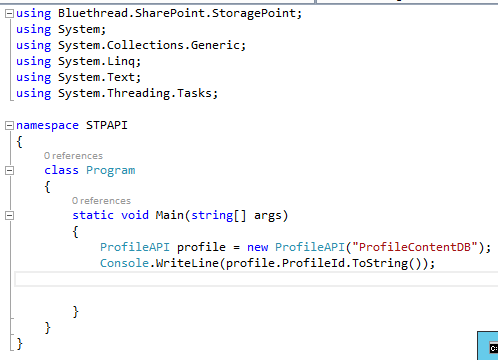Click the '0 references' link above Main method
The height and width of the screenshot is (360, 498).
pos(101,201)
